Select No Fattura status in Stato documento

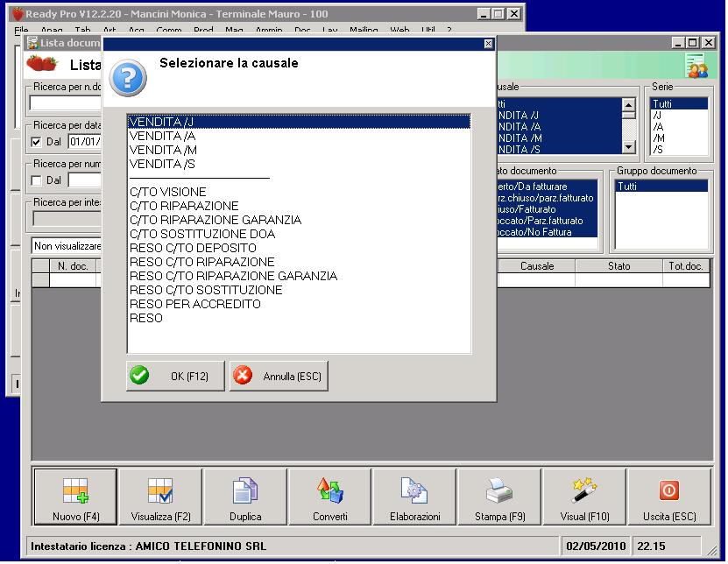(x=547, y=232)
